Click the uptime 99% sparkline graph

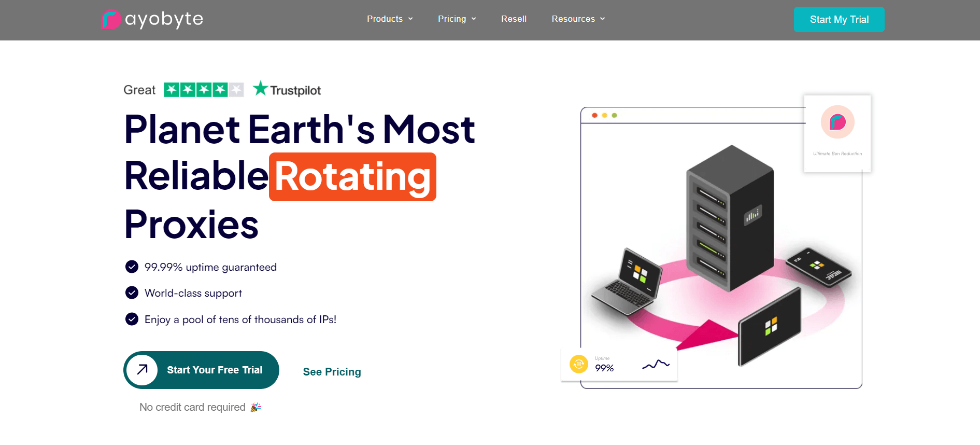(x=656, y=365)
